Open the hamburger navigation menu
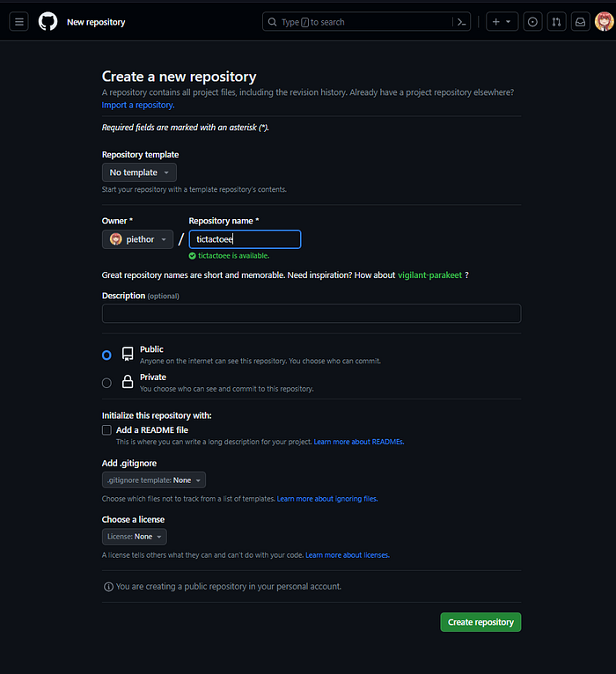The height and width of the screenshot is (674, 616). [18, 22]
